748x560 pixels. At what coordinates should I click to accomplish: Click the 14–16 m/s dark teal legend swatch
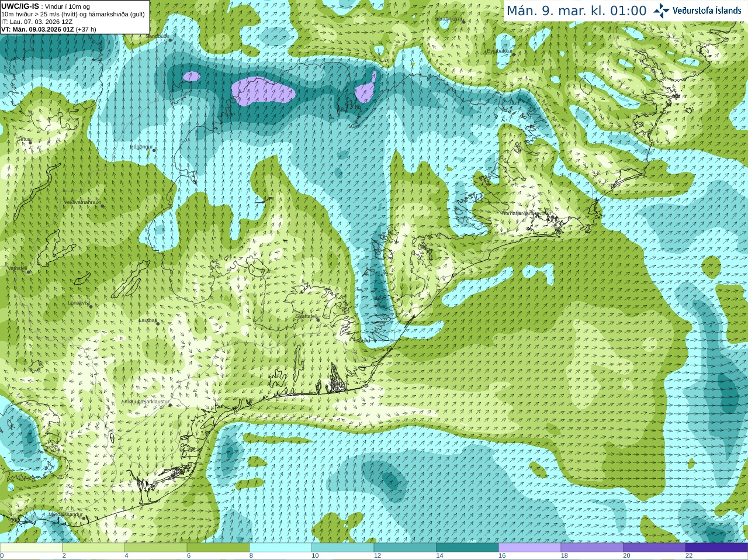click(467, 548)
